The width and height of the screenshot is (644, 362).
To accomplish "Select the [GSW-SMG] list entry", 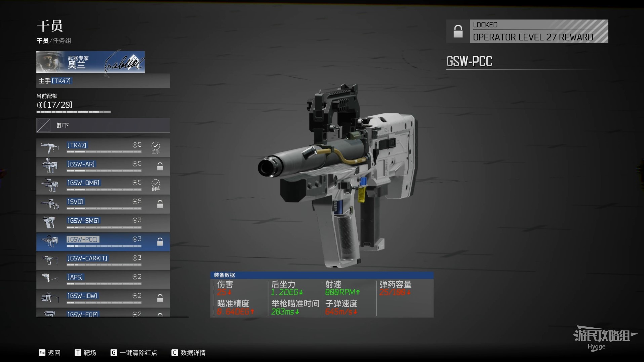I will coord(103,223).
